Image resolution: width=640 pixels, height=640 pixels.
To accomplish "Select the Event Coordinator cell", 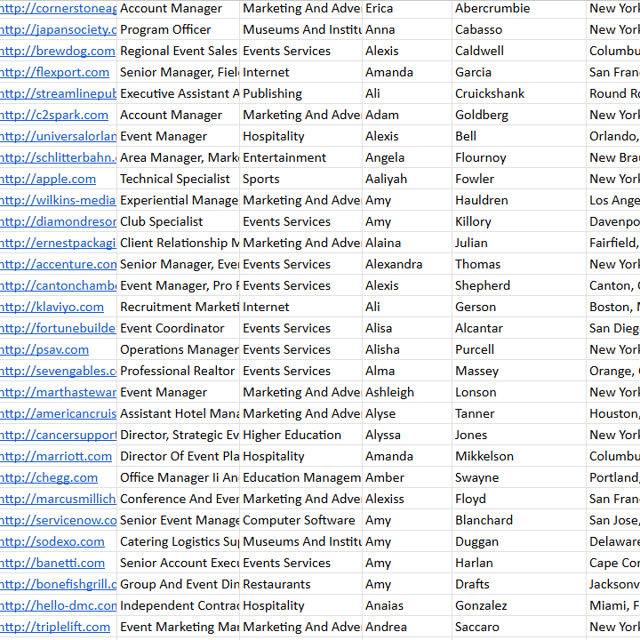I will [178, 328].
